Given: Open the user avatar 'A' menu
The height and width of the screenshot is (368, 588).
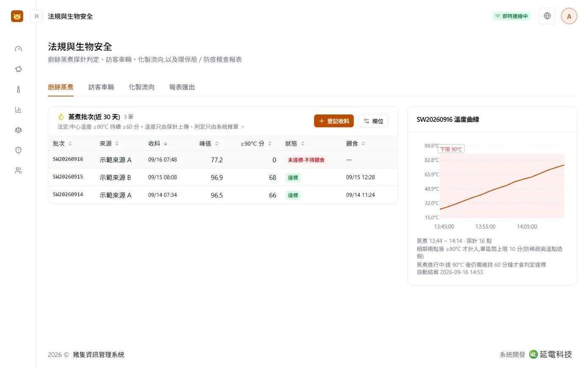Looking at the screenshot, I should (x=569, y=16).
